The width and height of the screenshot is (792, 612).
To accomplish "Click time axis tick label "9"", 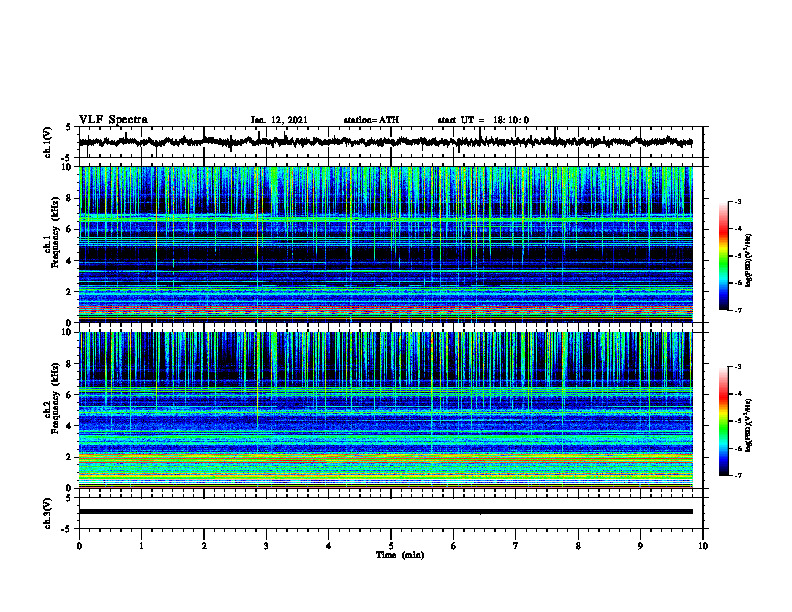I will tap(640, 546).
